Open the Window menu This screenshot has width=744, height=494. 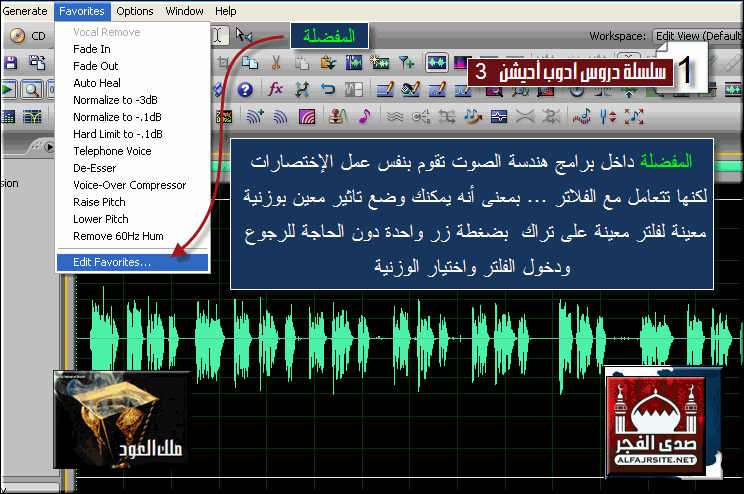pos(184,11)
